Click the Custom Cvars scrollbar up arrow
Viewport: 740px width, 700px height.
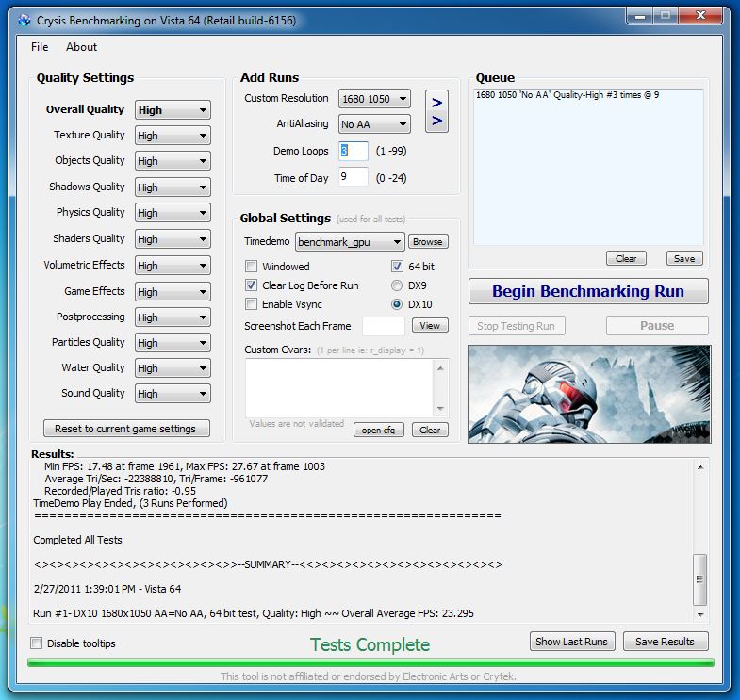point(440,368)
